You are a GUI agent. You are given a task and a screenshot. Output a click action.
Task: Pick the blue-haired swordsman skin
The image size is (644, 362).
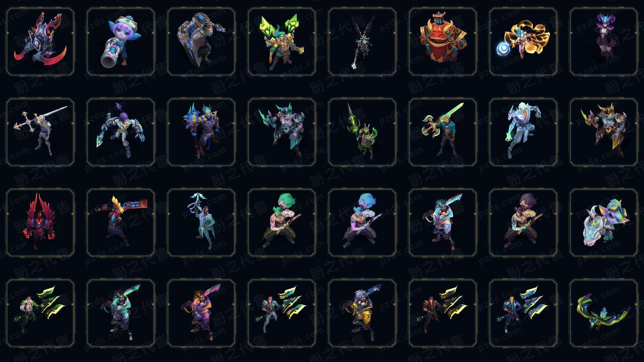point(362,223)
